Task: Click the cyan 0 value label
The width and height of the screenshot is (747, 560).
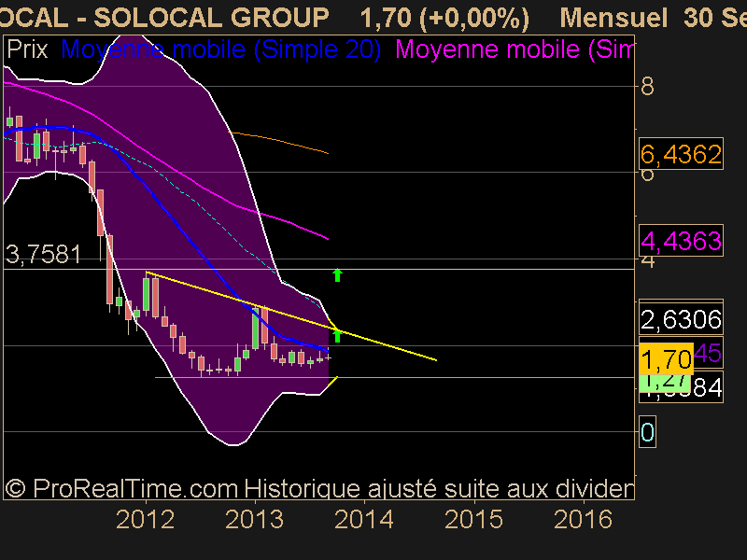Action: pyautogui.click(x=647, y=432)
